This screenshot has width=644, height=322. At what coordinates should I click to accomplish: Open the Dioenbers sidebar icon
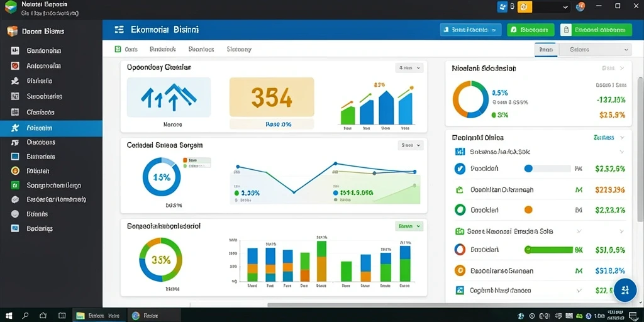pos(15,143)
